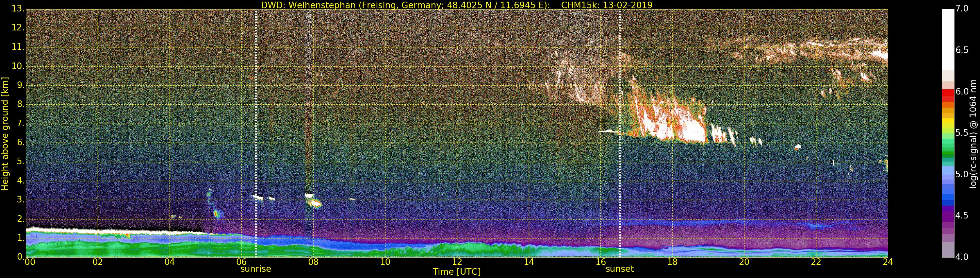The image size is (980, 278).
Task: Click time axis tick label '06'
Action: pyautogui.click(x=242, y=262)
